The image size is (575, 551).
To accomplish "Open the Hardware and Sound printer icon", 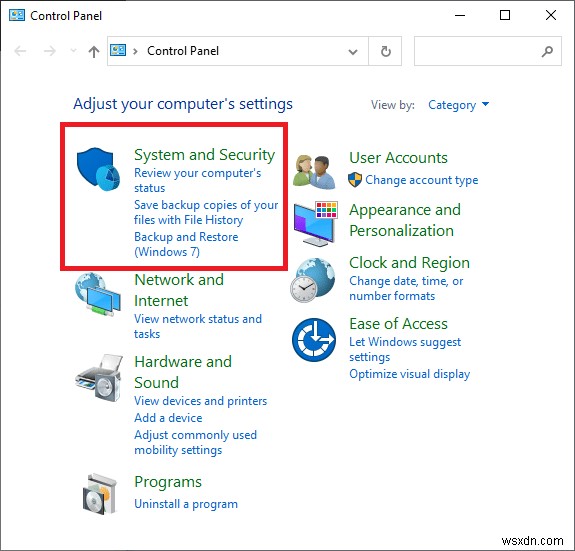I will [99, 378].
